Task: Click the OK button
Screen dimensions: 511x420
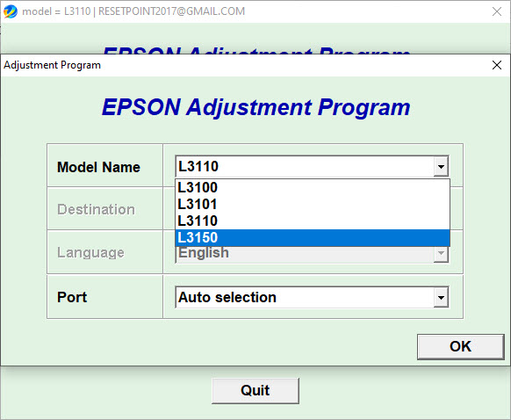Action: click(x=460, y=346)
